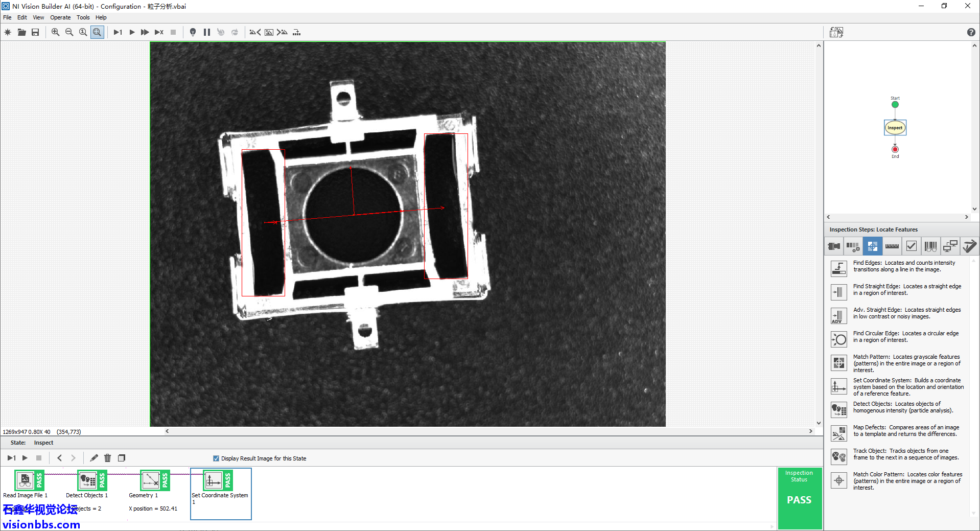Viewport: 980px width, 531px height.
Task: Select the Inspect state node
Action: coord(895,128)
